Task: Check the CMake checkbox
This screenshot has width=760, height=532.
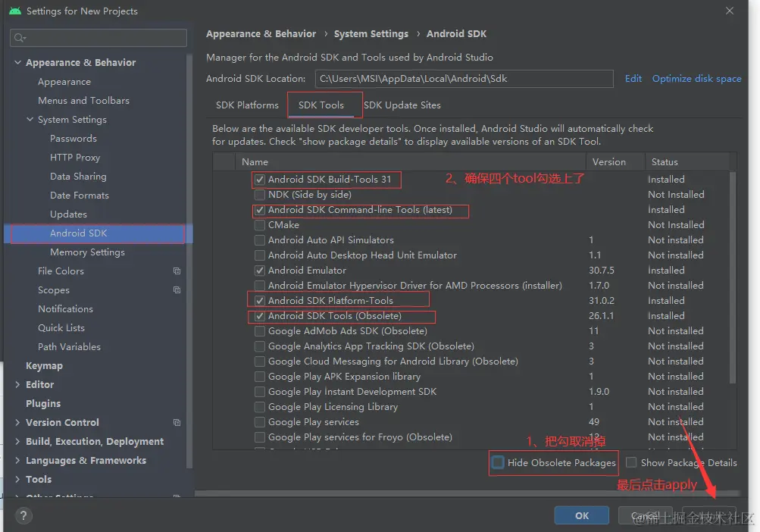Action: [260, 225]
